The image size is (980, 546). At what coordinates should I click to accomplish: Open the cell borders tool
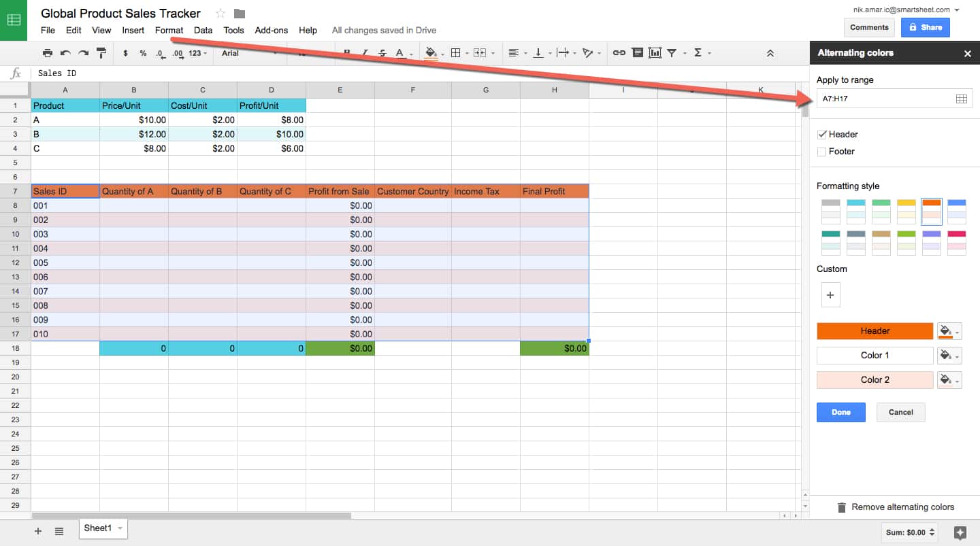point(456,53)
